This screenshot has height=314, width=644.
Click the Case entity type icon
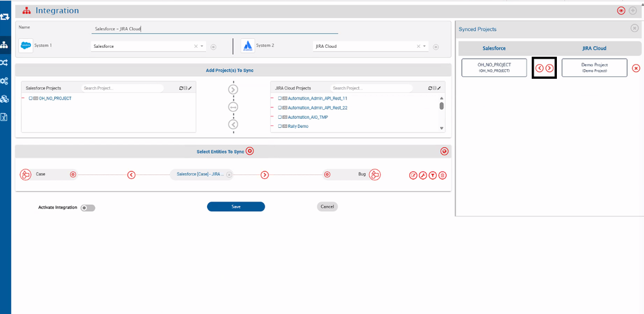[x=25, y=174]
